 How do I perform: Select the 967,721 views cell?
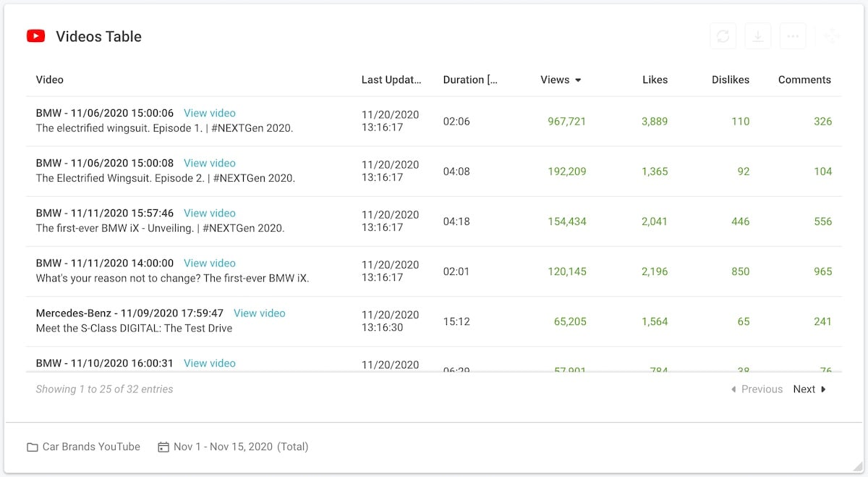click(x=566, y=121)
